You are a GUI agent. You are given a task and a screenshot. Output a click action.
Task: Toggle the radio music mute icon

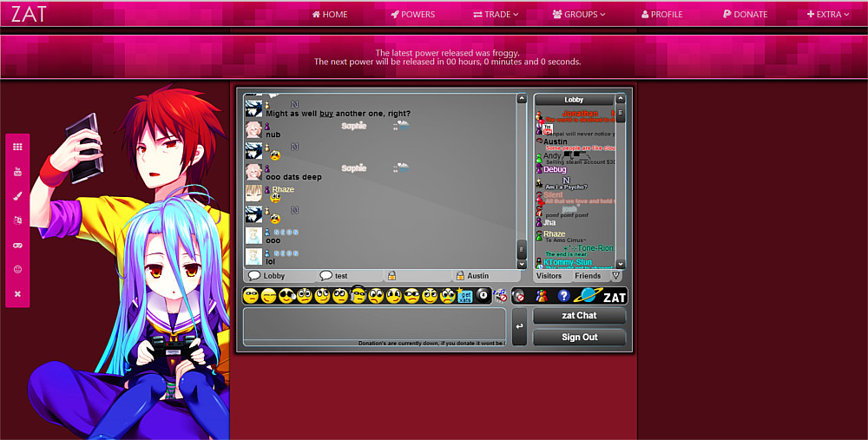click(x=500, y=296)
